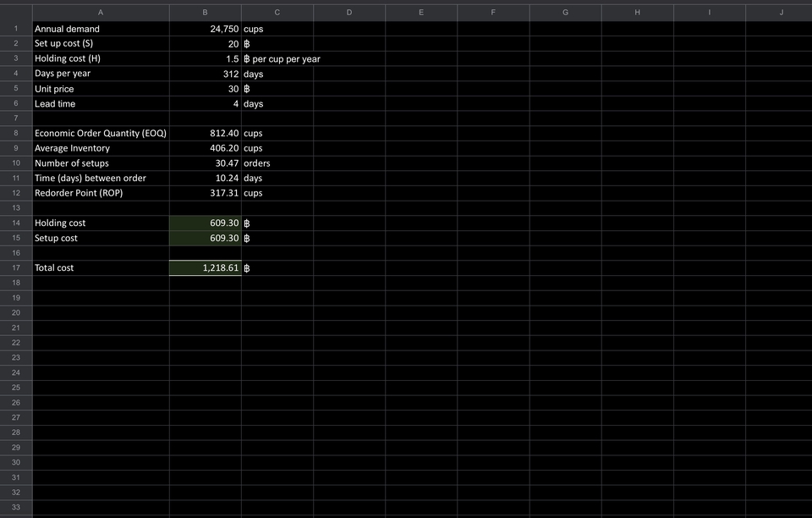812x518 pixels.
Task: Click the Lead time label
Action: pyautogui.click(x=55, y=103)
